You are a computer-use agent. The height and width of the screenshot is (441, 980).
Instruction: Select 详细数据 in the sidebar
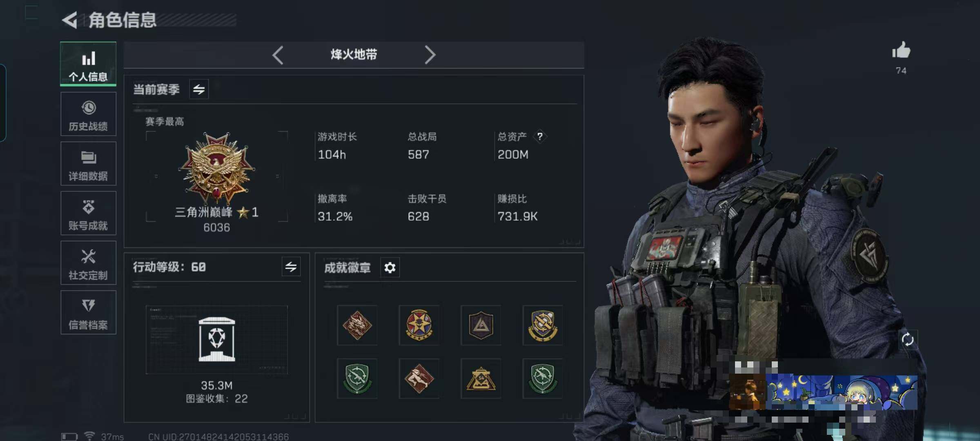[x=88, y=164]
